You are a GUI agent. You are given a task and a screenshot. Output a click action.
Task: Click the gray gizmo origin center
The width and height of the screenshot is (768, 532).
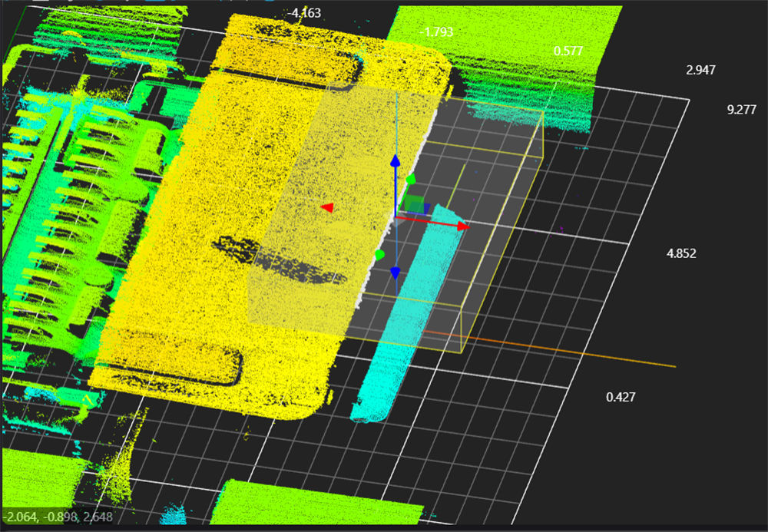coord(397,219)
